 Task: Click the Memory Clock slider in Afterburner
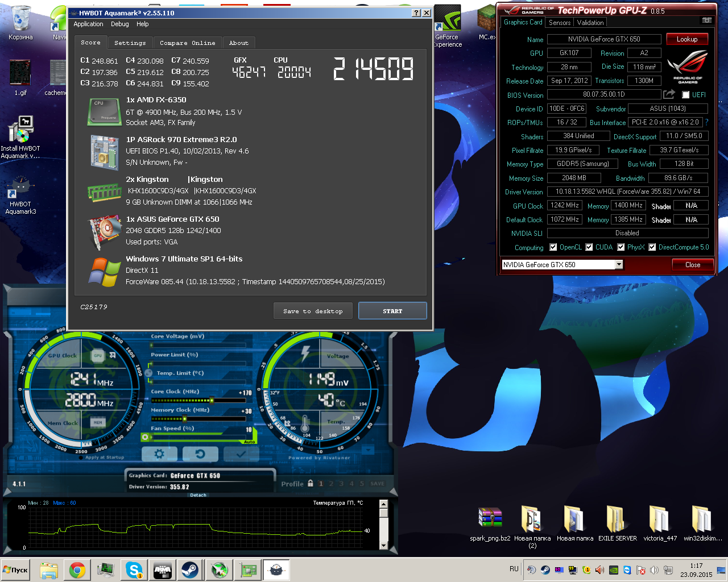tap(198, 419)
